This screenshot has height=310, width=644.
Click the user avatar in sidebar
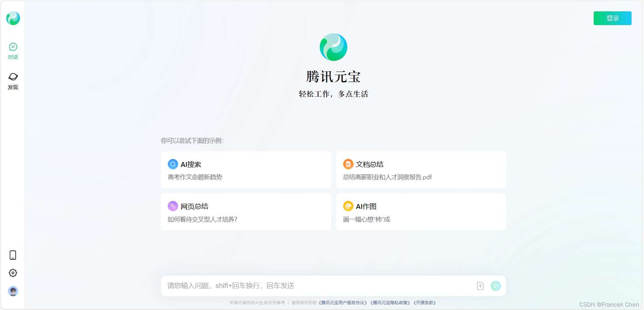[x=13, y=291]
